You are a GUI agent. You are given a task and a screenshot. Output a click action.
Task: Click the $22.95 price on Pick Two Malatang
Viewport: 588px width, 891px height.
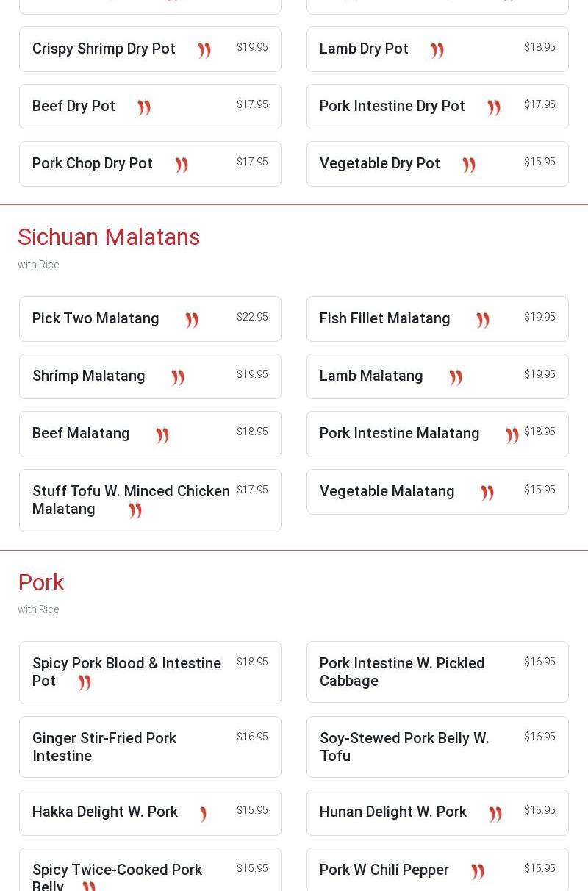[252, 317]
